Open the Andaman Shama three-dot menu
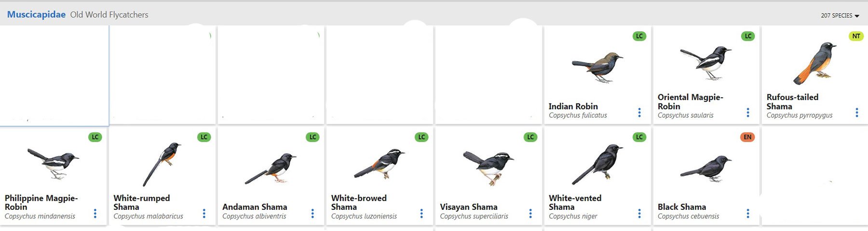Viewport: 868px width, 231px height. (312, 214)
